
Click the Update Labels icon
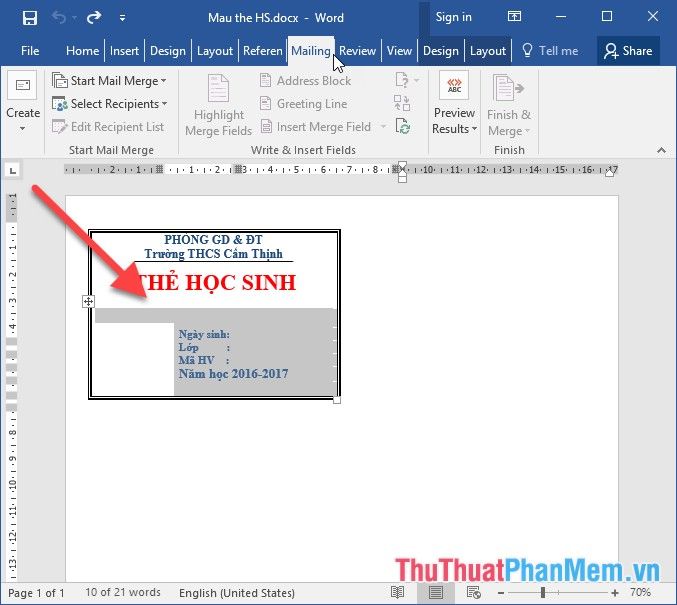tap(402, 127)
